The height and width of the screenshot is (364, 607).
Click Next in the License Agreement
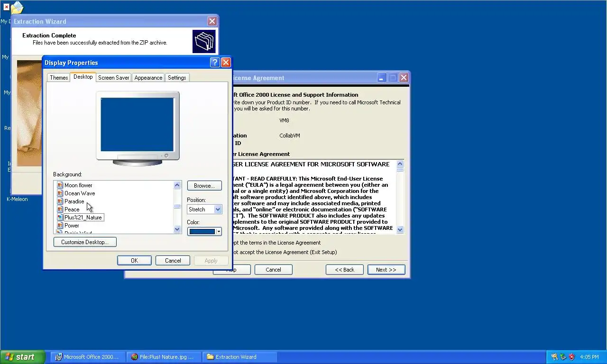coord(386,270)
